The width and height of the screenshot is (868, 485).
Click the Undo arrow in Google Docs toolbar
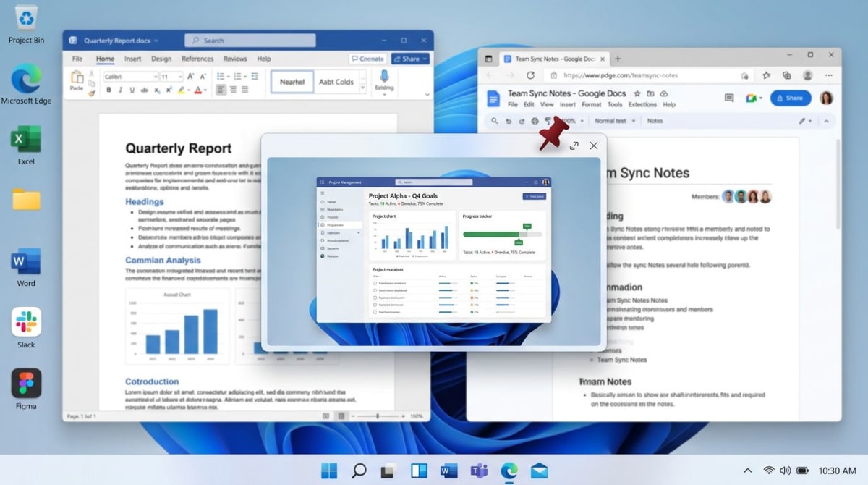(509, 121)
